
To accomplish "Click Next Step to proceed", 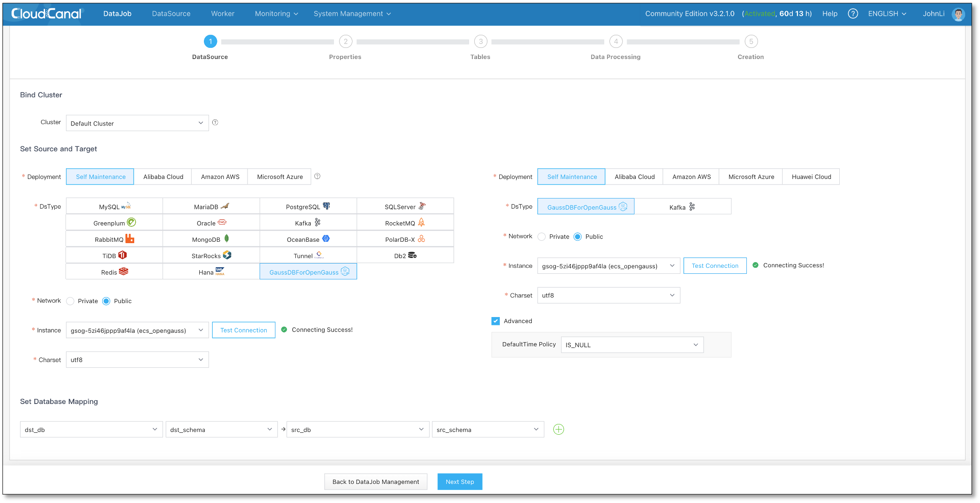I will tap(460, 481).
